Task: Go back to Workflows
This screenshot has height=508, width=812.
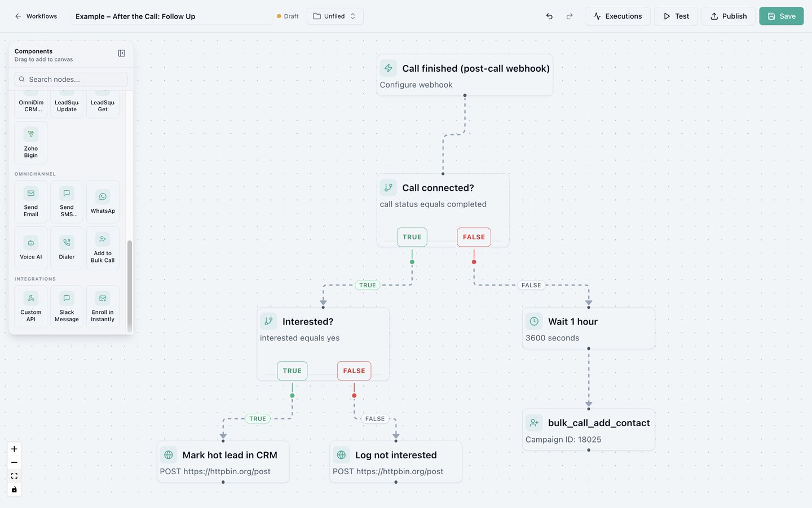Action: 36,16
